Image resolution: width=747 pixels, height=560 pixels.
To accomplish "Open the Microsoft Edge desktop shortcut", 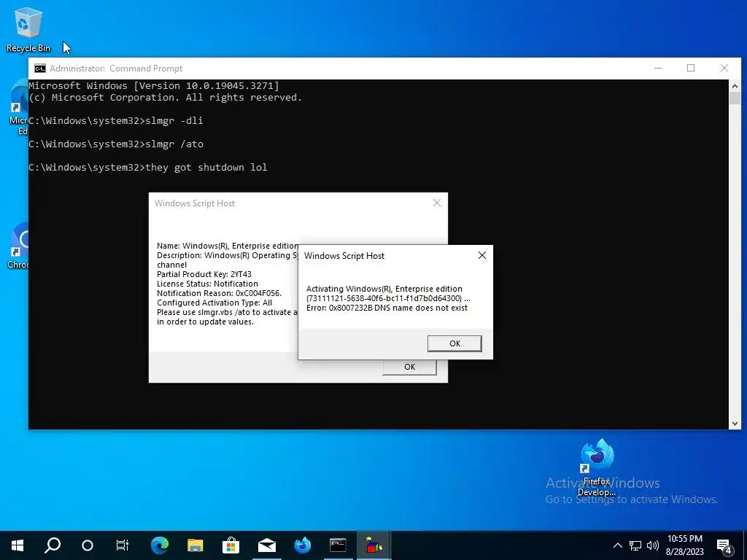I will click(x=18, y=108).
